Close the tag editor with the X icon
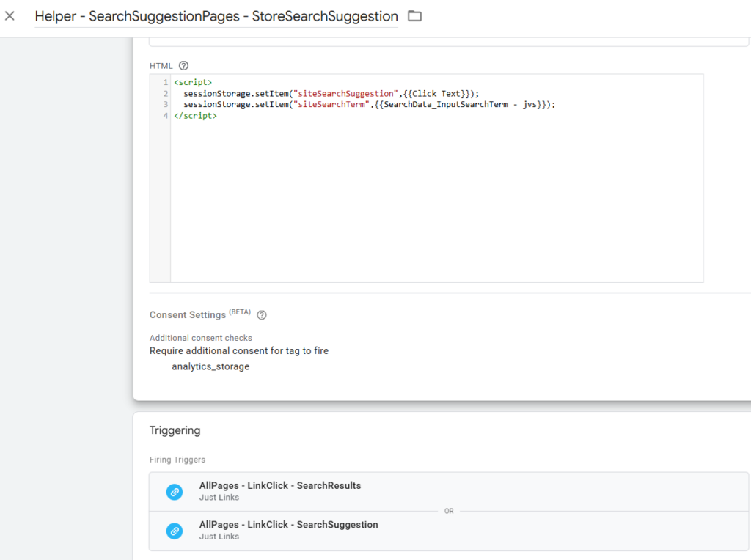The width and height of the screenshot is (751, 560). coord(10,15)
